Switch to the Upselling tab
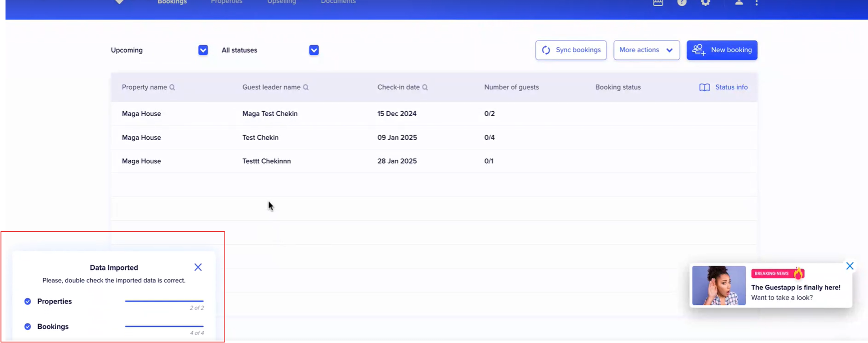 pyautogui.click(x=282, y=2)
